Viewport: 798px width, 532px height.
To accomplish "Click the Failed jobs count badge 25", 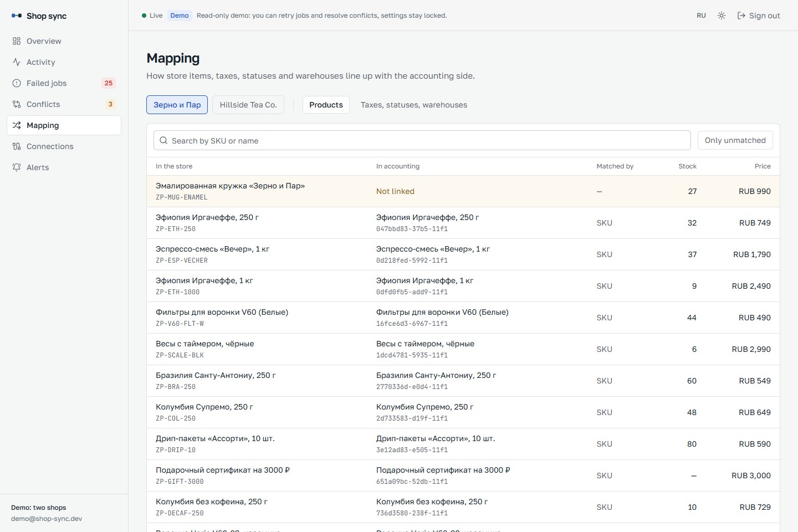I will pos(109,83).
